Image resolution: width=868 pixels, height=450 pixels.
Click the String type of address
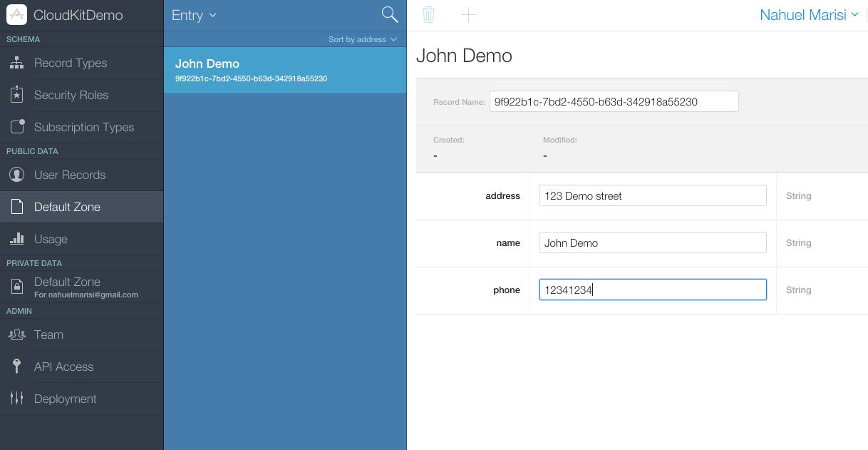[799, 195]
